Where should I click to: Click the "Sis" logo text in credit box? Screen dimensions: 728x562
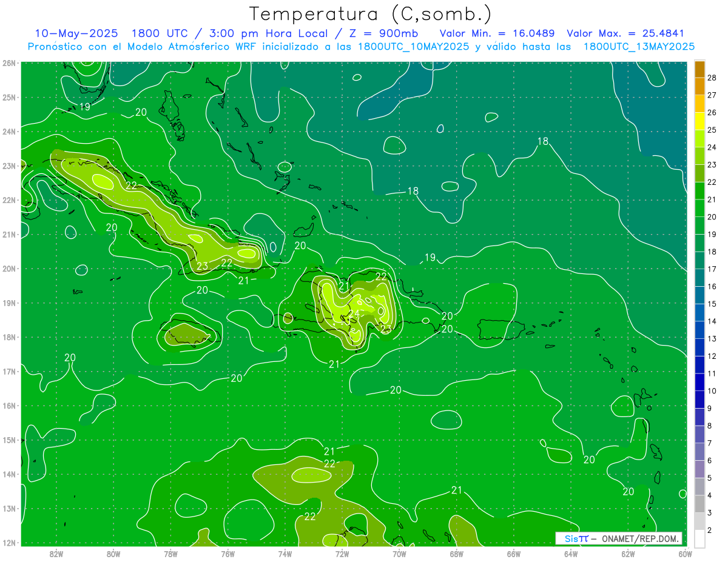point(571,538)
